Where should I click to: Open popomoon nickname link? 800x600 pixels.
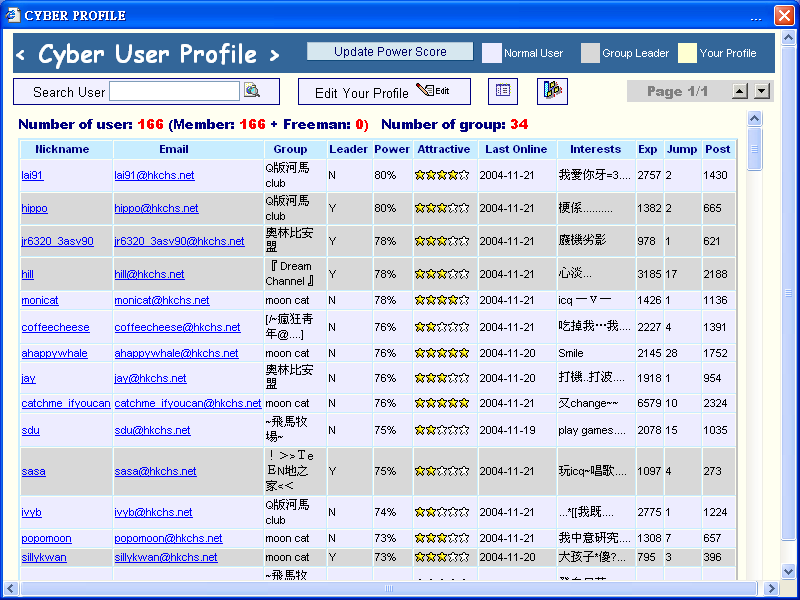pyautogui.click(x=46, y=538)
